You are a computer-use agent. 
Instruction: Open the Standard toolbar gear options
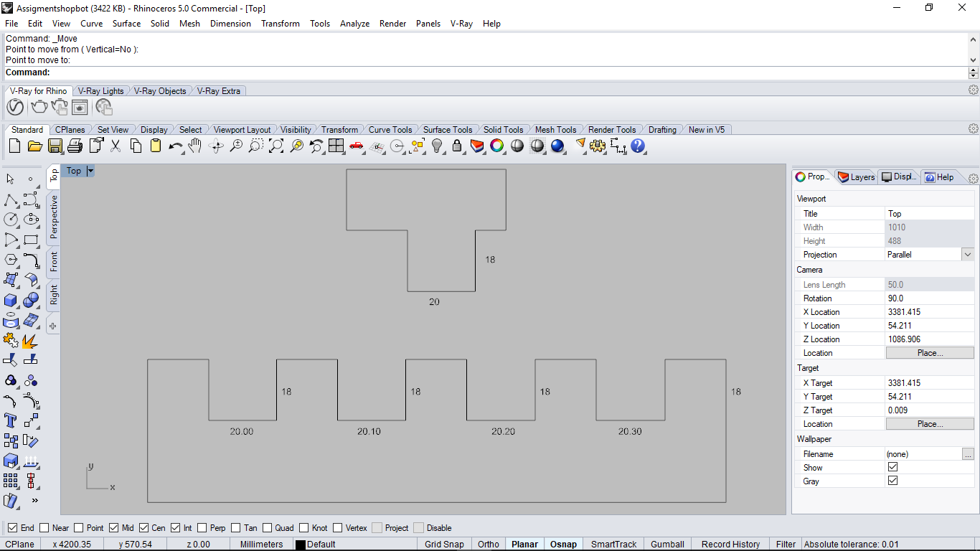(974, 128)
